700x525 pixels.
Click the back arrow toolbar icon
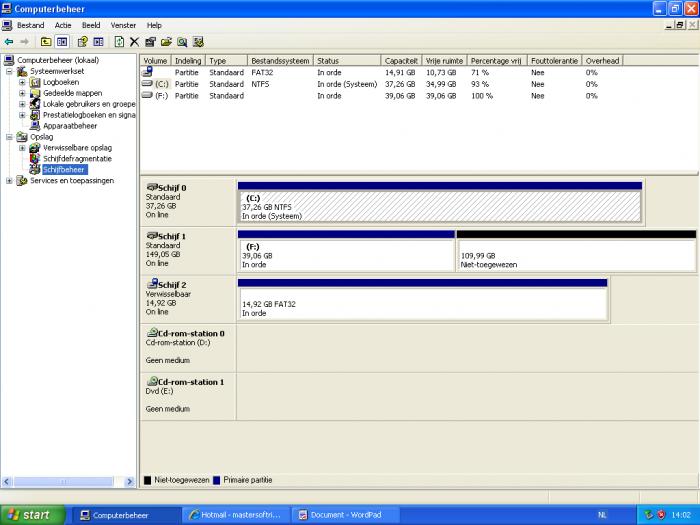[x=8, y=42]
